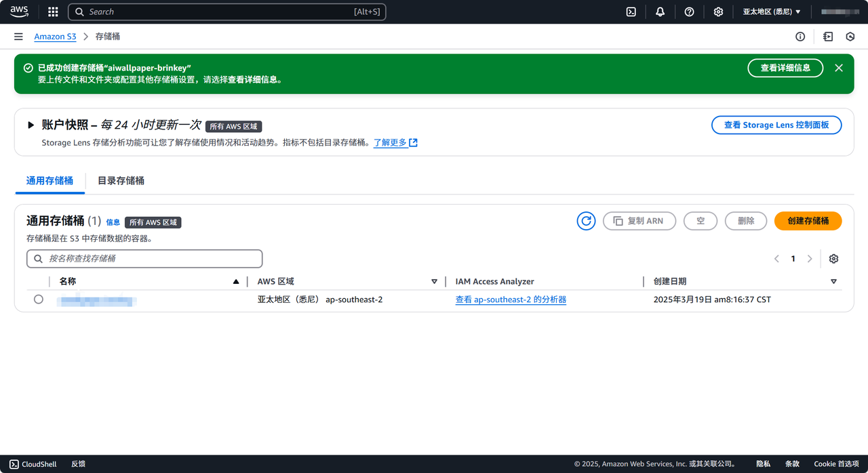Switch to 目录存储桶 tab

click(x=121, y=180)
